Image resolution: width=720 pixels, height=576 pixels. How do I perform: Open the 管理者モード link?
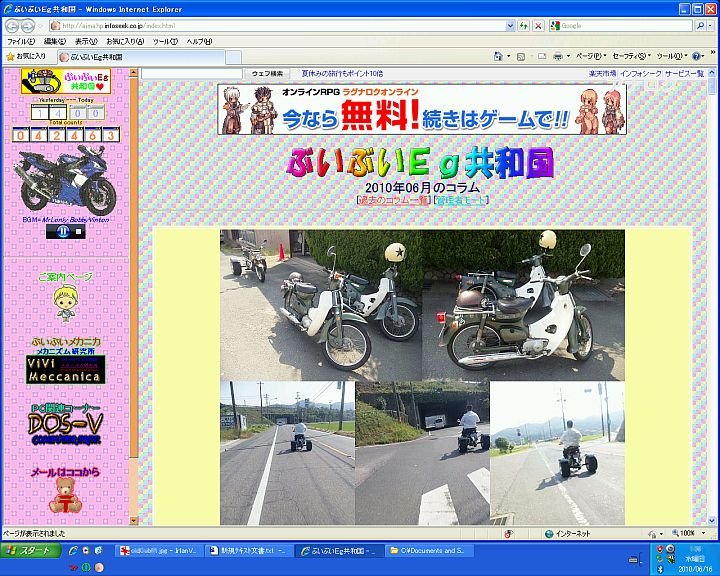pos(461,200)
